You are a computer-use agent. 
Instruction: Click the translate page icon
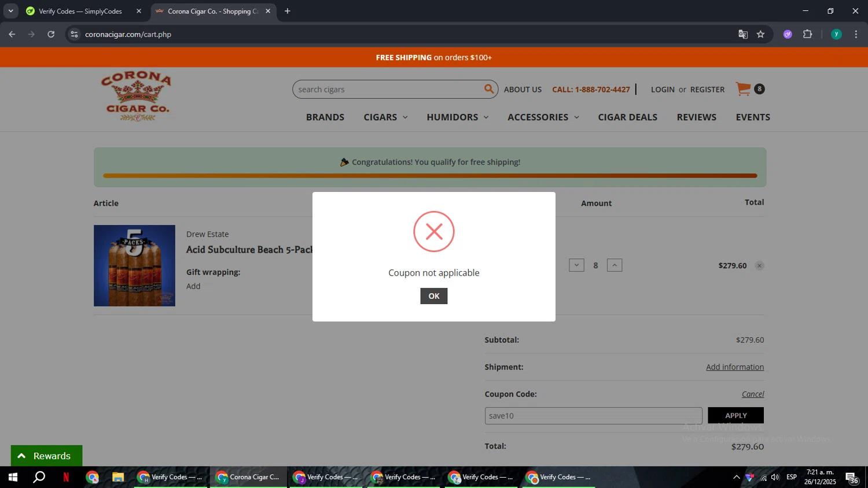[x=743, y=34]
